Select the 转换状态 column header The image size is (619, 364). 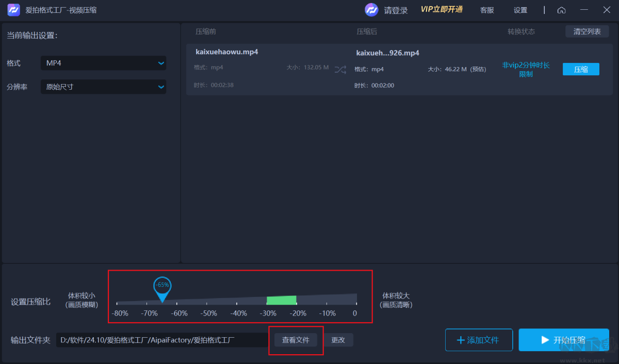[522, 31]
